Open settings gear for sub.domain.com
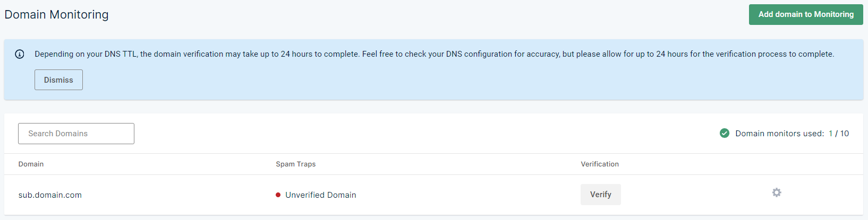This screenshot has height=220, width=868. tap(777, 192)
